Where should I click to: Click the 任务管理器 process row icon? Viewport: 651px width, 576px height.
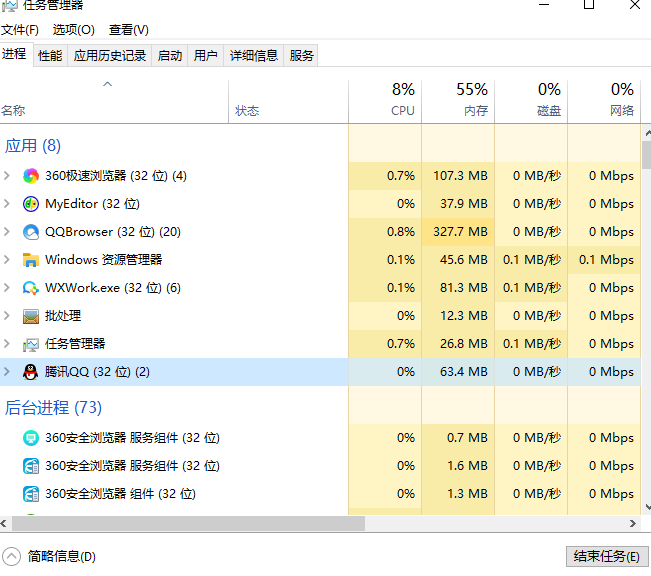point(31,344)
